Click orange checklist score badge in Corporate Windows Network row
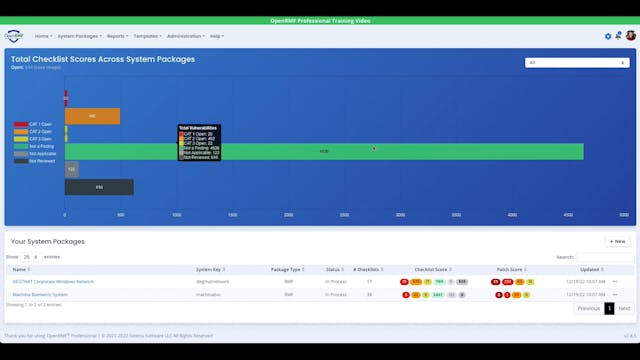 pos(416,282)
